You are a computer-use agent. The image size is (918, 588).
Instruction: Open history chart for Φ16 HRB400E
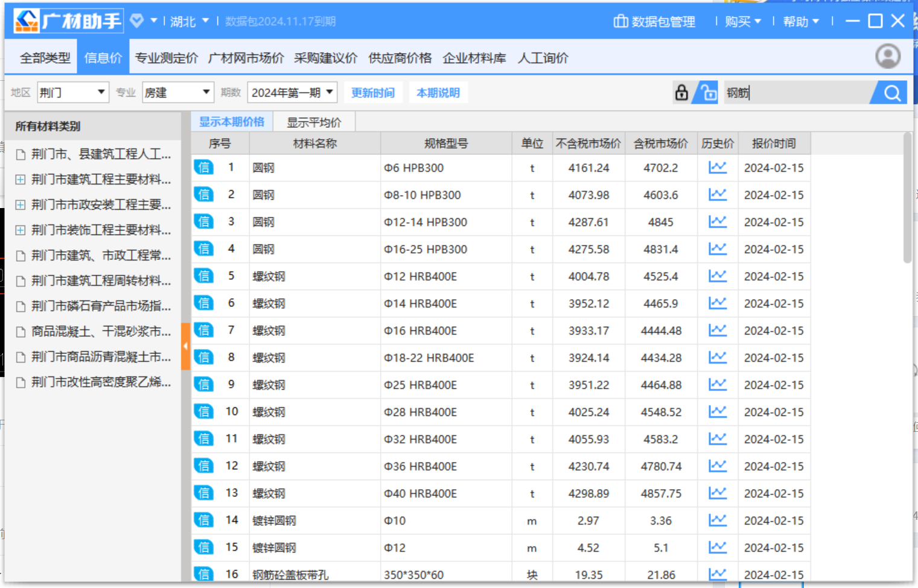pos(718,330)
